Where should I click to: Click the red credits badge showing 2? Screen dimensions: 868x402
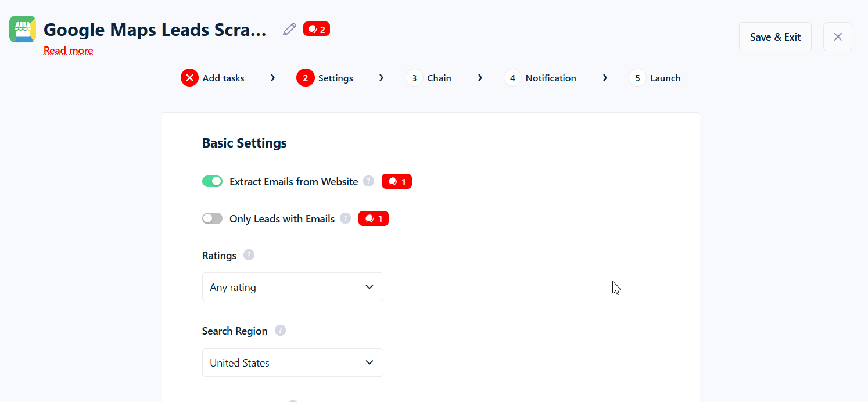[317, 29]
